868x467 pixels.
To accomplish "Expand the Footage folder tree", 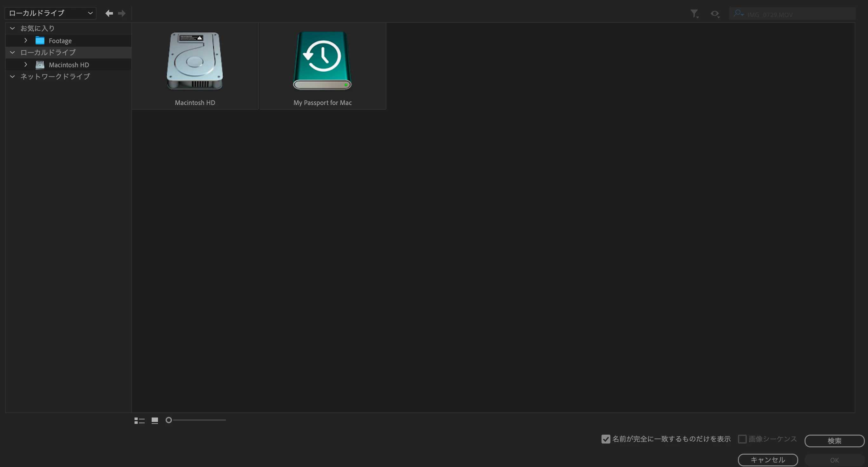I will tap(26, 40).
